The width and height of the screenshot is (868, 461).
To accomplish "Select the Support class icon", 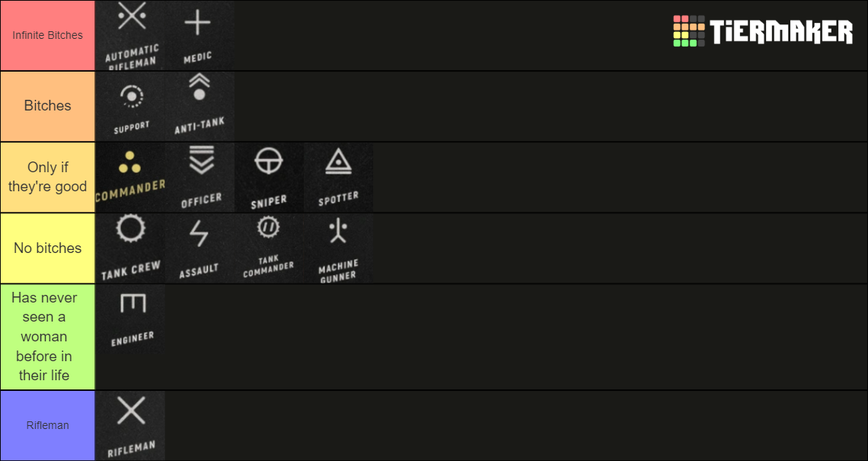I will pyautogui.click(x=130, y=105).
